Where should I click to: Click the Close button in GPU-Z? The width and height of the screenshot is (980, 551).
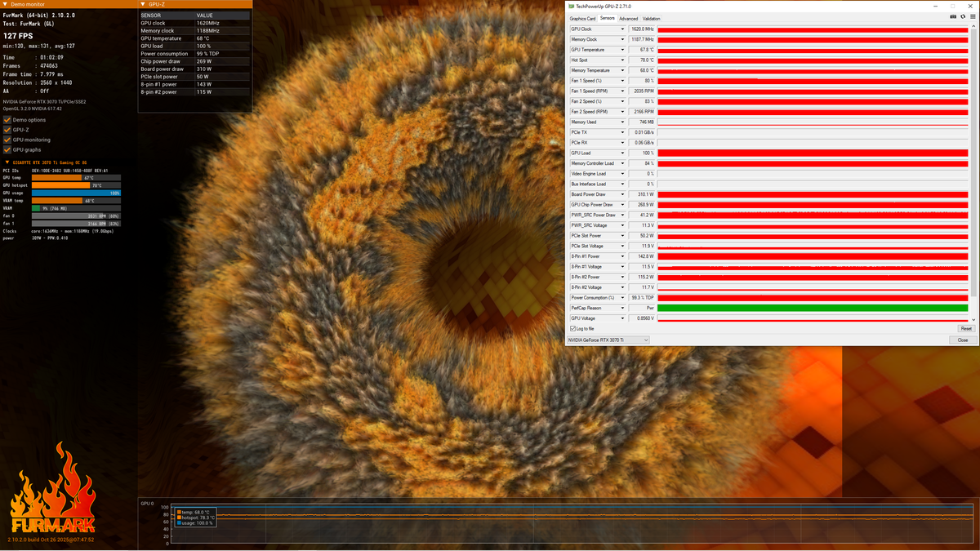pyautogui.click(x=963, y=340)
